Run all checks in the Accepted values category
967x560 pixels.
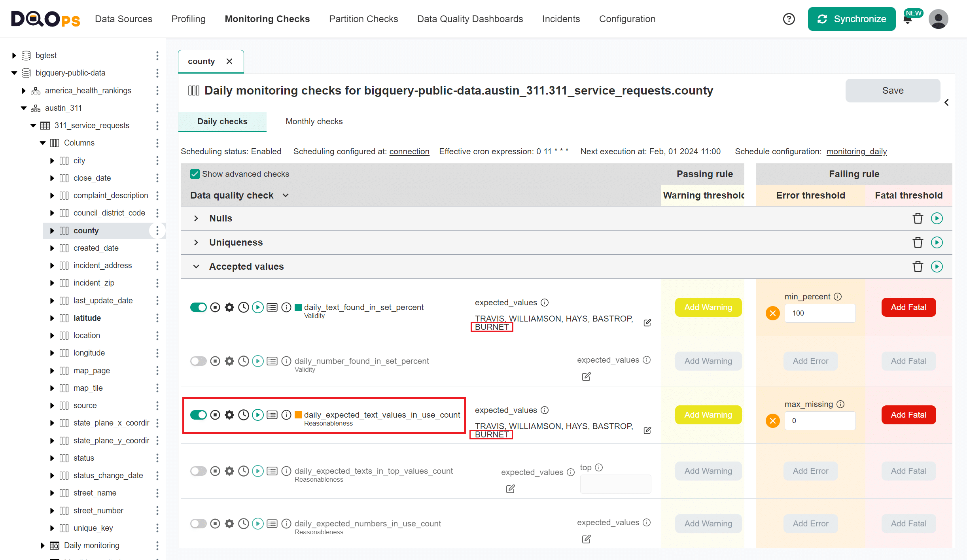click(937, 266)
